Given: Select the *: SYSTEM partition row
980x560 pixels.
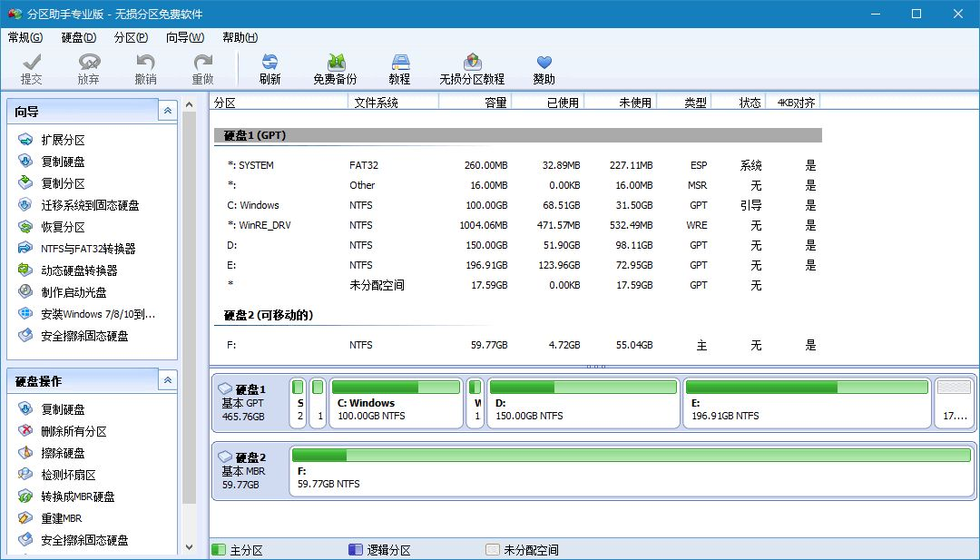Looking at the screenshot, I should coord(517,165).
